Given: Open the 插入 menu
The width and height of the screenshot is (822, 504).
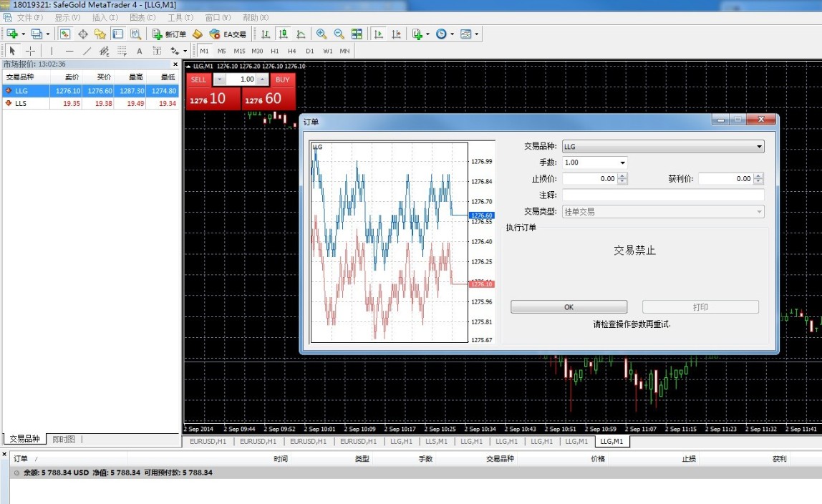Looking at the screenshot, I should point(105,18).
